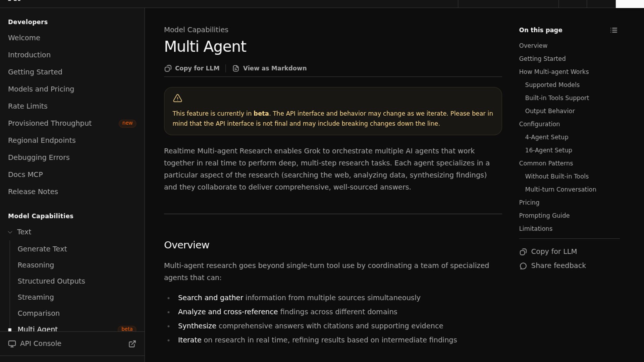
Task: Click the Share feedback speech bubble icon
Action: [x=523, y=266]
